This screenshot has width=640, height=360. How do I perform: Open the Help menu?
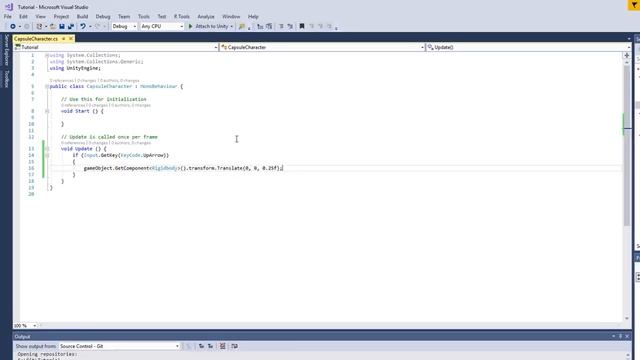253,17
